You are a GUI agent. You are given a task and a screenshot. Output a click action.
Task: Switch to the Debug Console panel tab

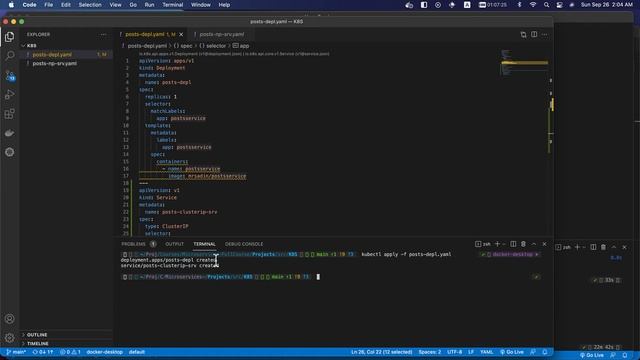pyautogui.click(x=244, y=244)
